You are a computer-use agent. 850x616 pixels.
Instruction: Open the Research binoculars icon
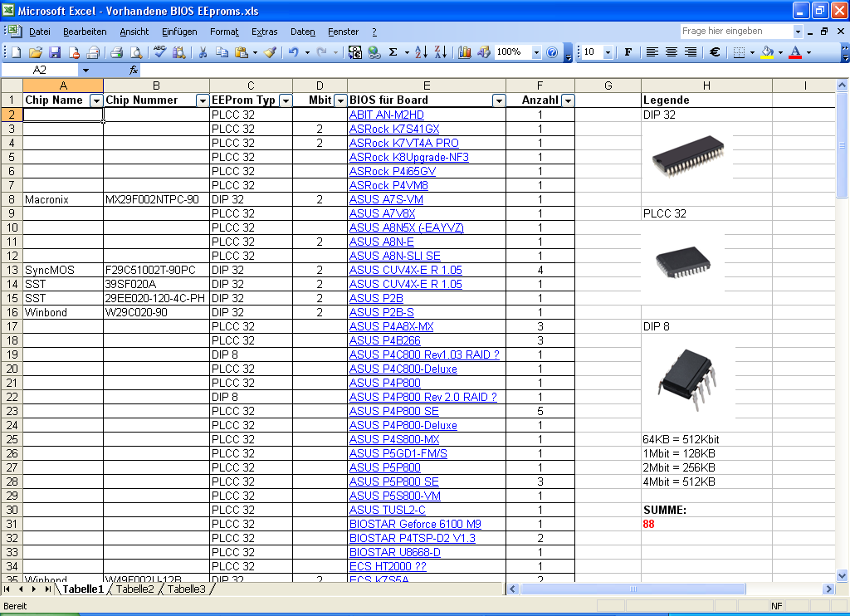pos(179,52)
